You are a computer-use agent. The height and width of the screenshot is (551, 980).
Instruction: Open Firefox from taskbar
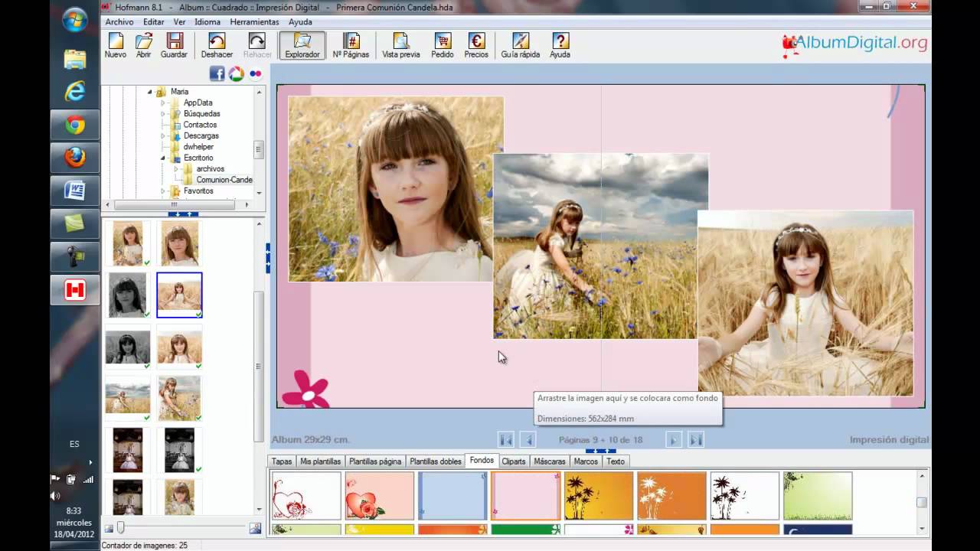point(75,158)
